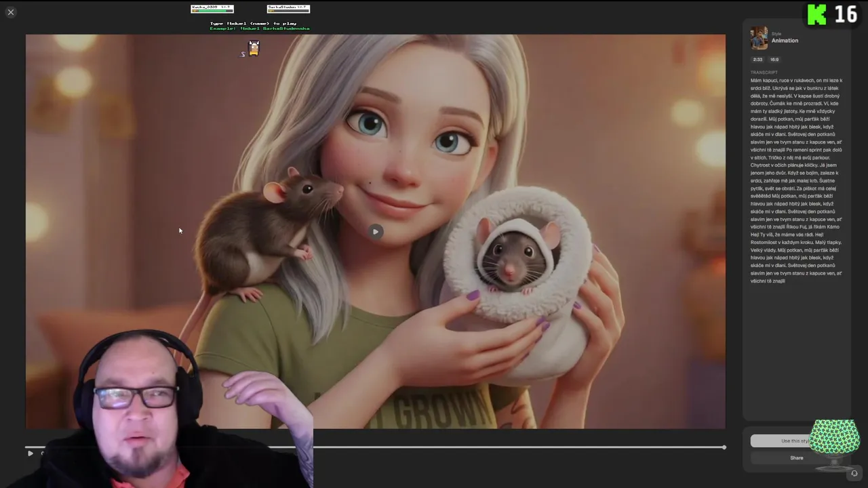Click the Kick logo icon
868x488 pixels.
tap(816, 14)
